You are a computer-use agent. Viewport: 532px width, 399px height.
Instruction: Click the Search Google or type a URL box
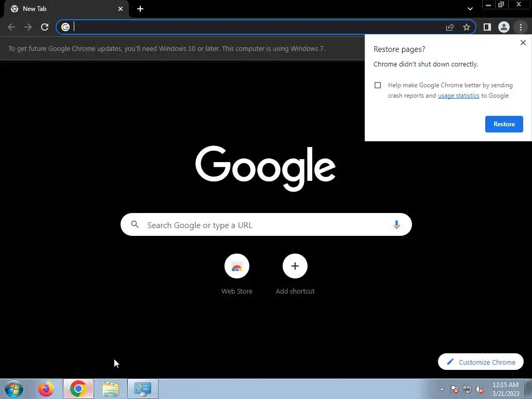(x=266, y=224)
